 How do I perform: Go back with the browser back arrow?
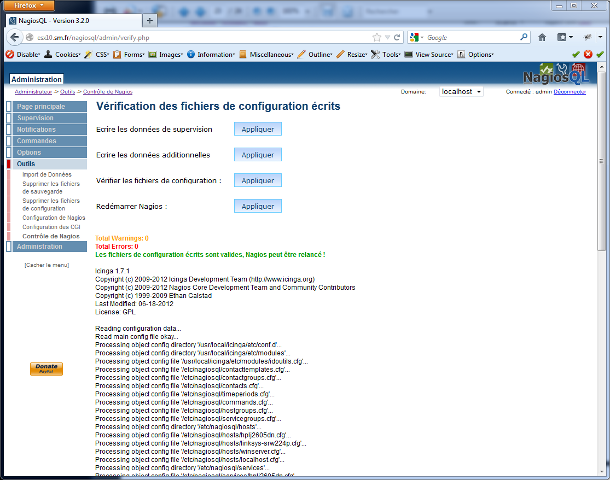coord(14,37)
